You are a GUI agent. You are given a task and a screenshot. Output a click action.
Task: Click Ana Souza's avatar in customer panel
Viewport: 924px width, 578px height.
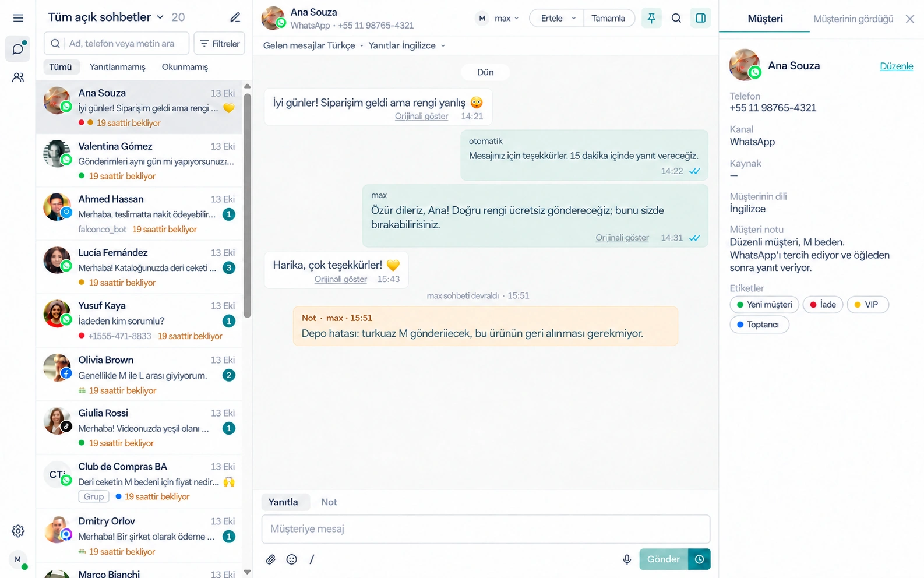pos(745,65)
